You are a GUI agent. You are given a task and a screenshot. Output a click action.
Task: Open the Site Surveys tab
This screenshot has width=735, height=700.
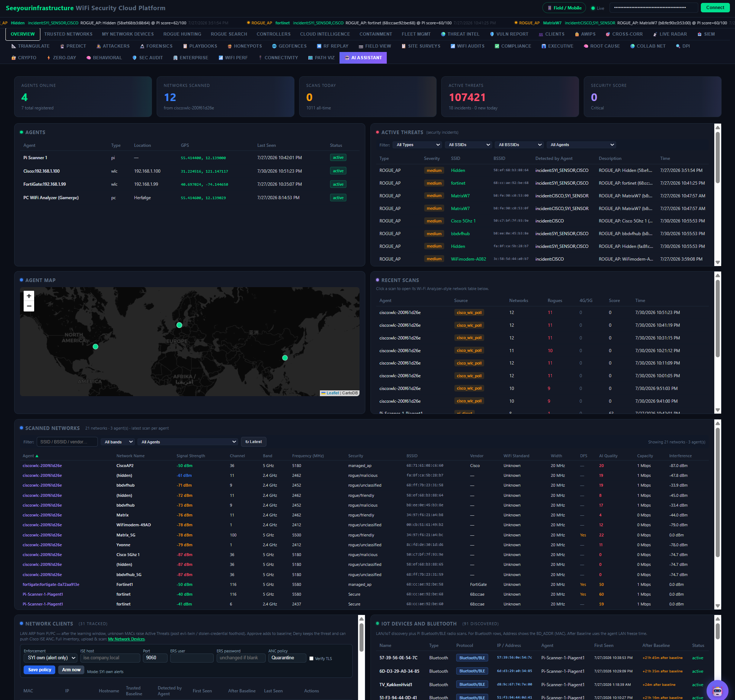click(421, 46)
